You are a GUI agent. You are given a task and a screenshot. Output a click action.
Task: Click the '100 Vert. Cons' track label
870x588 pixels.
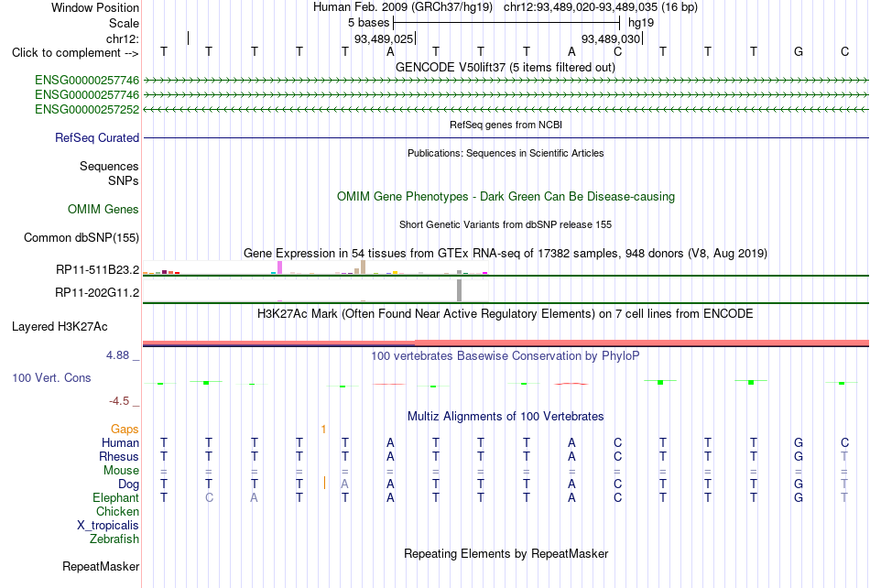click(x=51, y=377)
